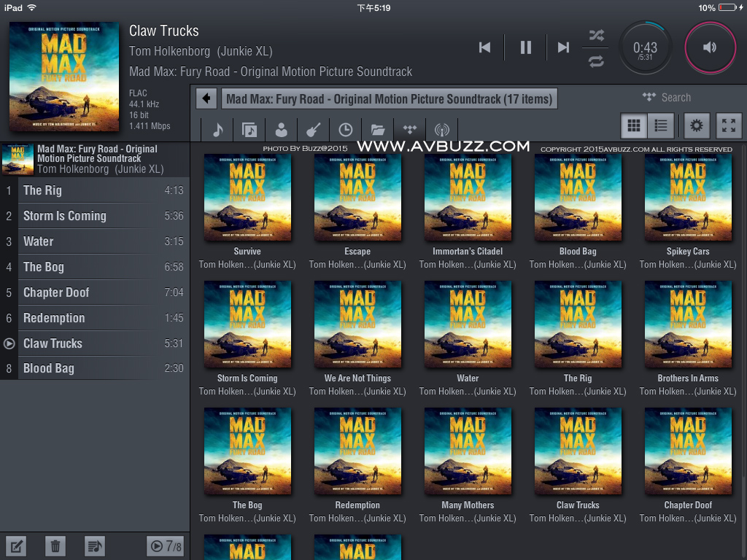
Task: Select the playing Claw Trucks queue row
Action: [95, 343]
